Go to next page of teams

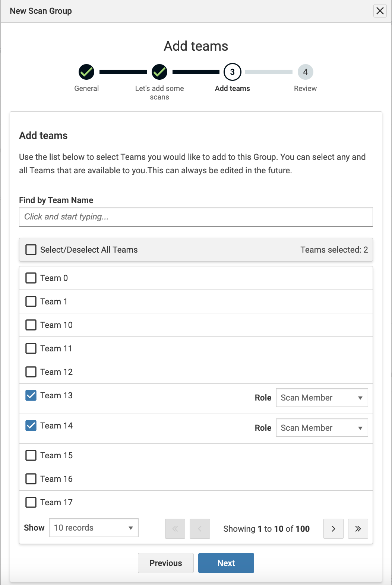[x=333, y=529]
